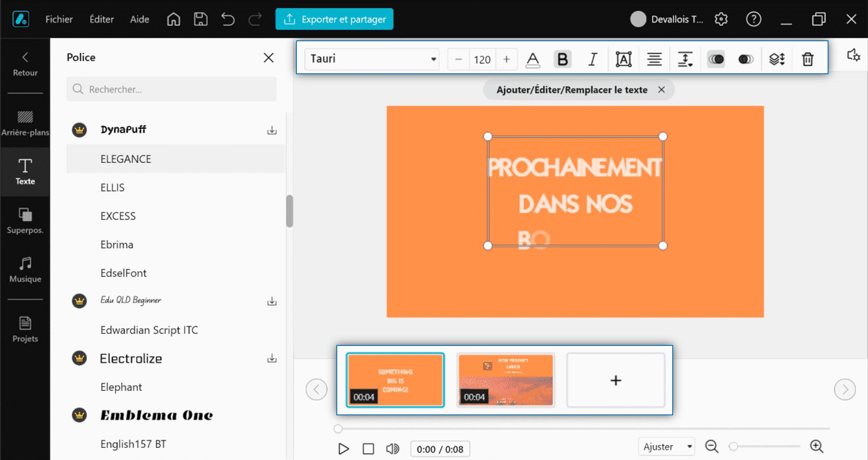Zoom in with magnifier plus icon
Viewport: 868px width, 460px height.
click(x=816, y=446)
